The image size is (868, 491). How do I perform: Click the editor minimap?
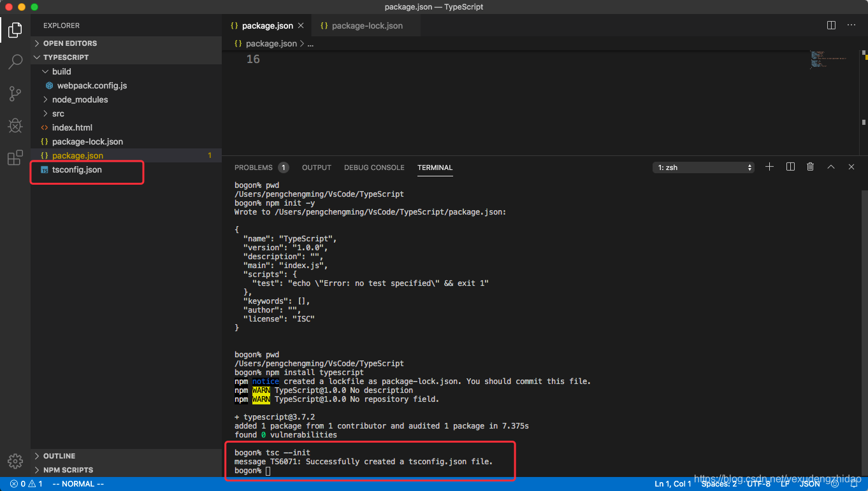[828, 59]
